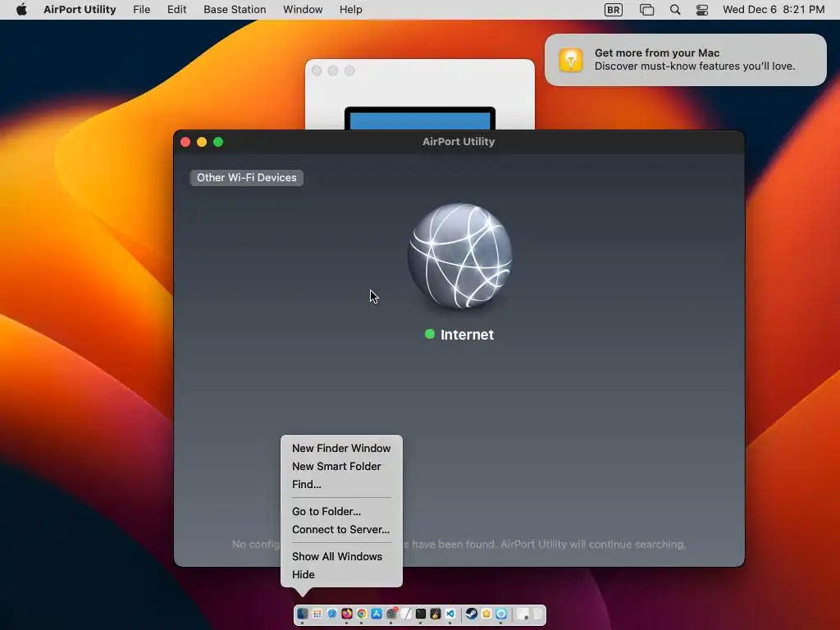Choose New Smart Folder

(x=341, y=466)
